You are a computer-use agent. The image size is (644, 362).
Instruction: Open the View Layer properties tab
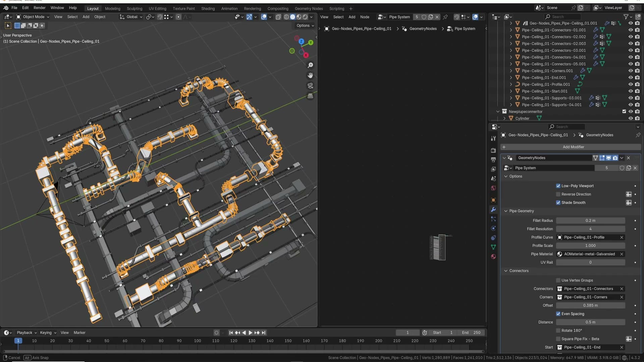pyautogui.click(x=493, y=169)
